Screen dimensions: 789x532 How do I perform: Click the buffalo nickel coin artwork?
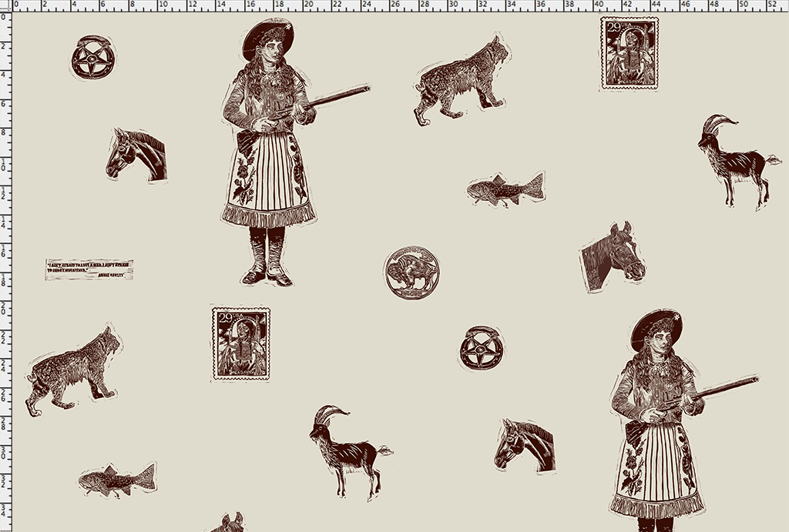click(x=411, y=272)
